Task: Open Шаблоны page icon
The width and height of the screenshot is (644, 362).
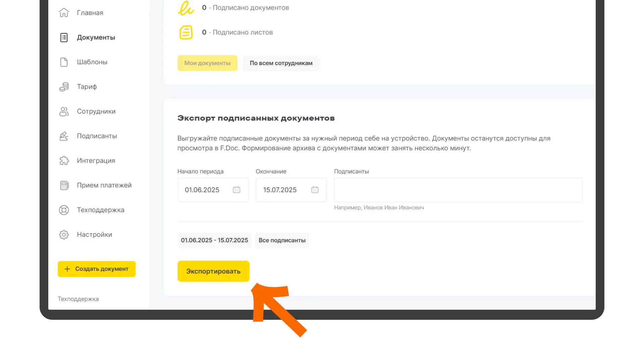Action: [64, 62]
